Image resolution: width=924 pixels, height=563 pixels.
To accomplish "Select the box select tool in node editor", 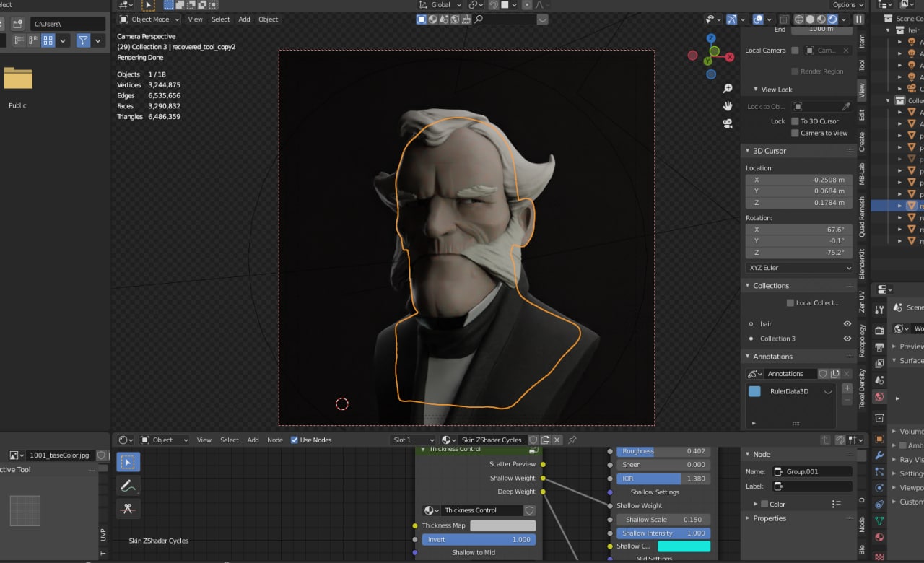I will point(128,462).
